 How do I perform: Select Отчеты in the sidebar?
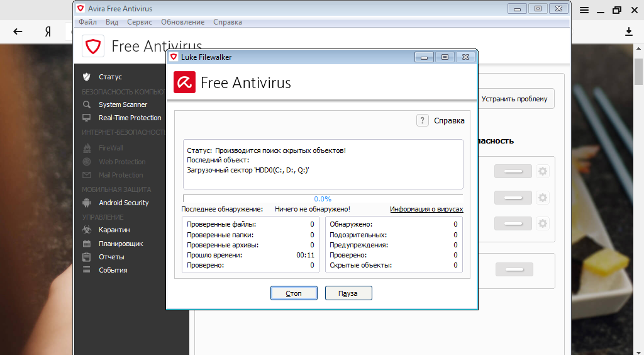pos(111,257)
